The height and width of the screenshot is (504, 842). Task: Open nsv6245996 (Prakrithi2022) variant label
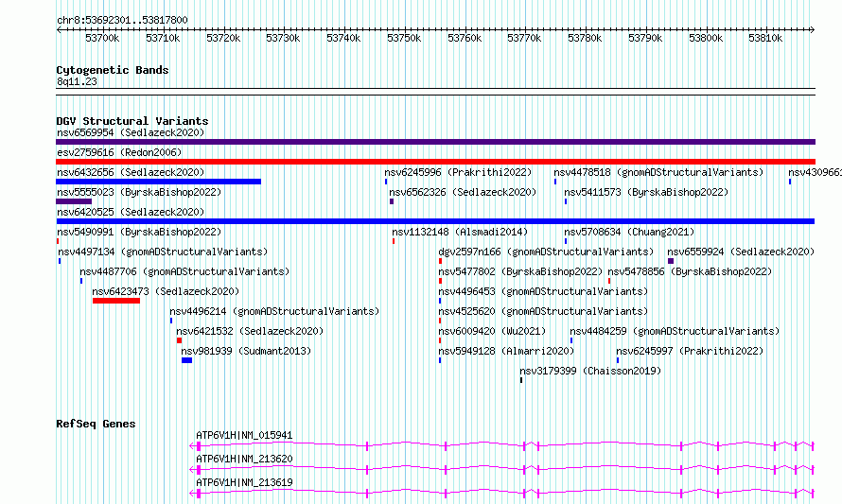(458, 172)
